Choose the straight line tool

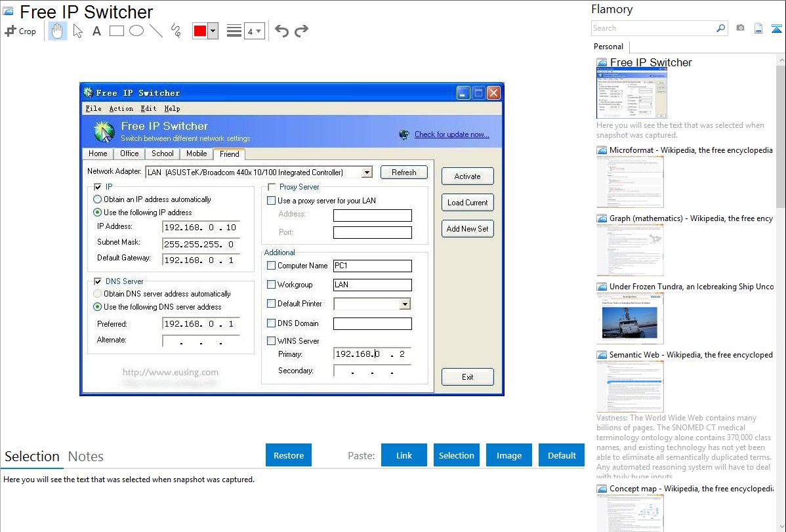click(x=156, y=31)
